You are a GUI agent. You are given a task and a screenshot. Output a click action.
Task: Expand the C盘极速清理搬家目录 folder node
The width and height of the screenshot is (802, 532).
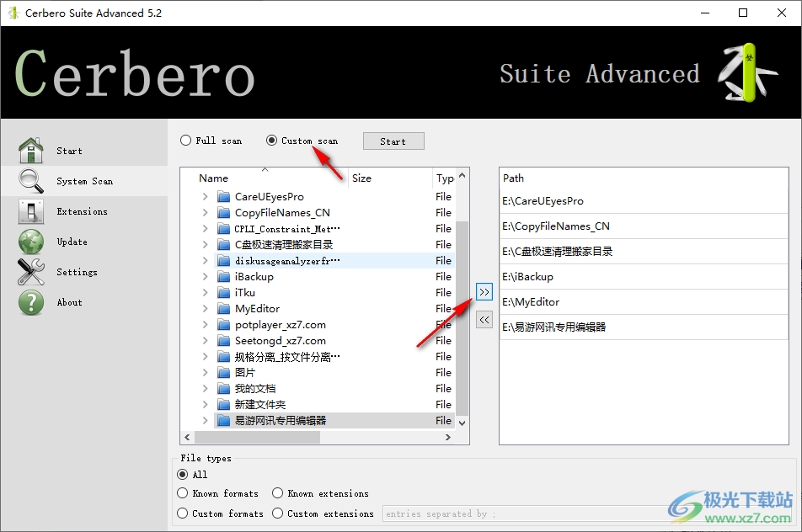click(205, 245)
